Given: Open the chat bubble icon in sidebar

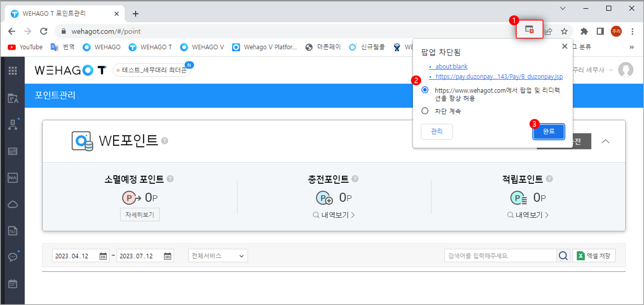Looking at the screenshot, I should pyautogui.click(x=13, y=257).
